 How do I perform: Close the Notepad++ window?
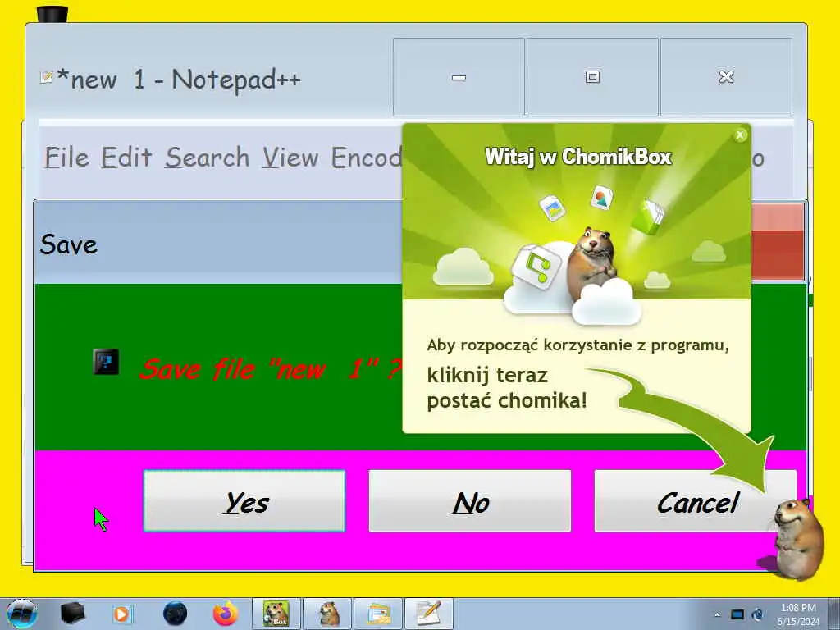(726, 77)
